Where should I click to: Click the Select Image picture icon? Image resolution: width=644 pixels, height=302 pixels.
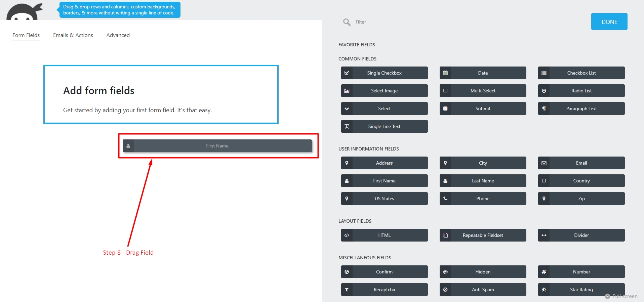tap(347, 91)
